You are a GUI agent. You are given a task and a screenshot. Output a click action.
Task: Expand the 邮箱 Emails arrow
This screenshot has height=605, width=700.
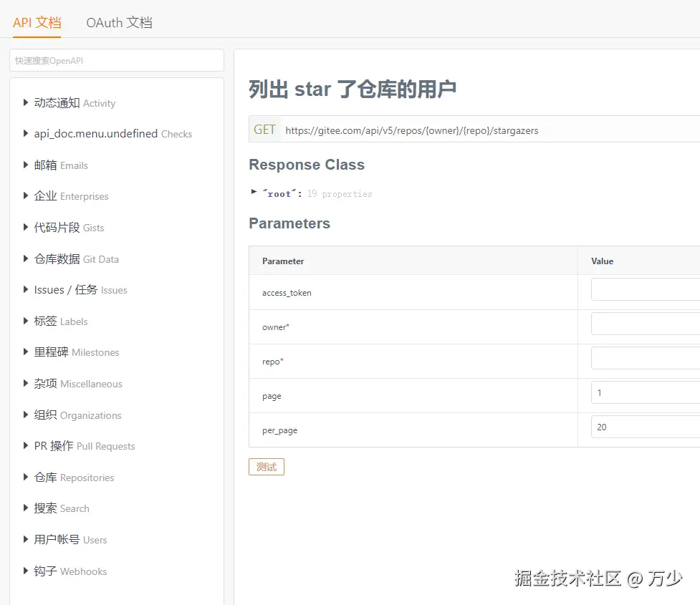pos(26,165)
